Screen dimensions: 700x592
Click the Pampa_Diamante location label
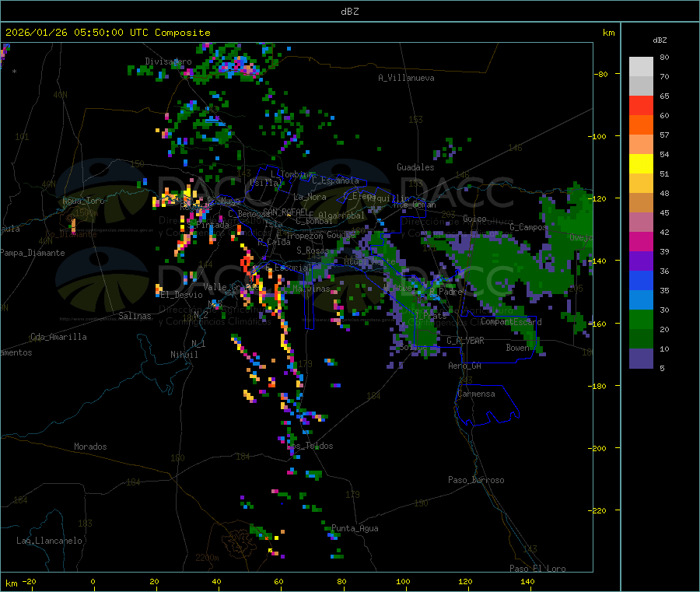pyautogui.click(x=33, y=253)
